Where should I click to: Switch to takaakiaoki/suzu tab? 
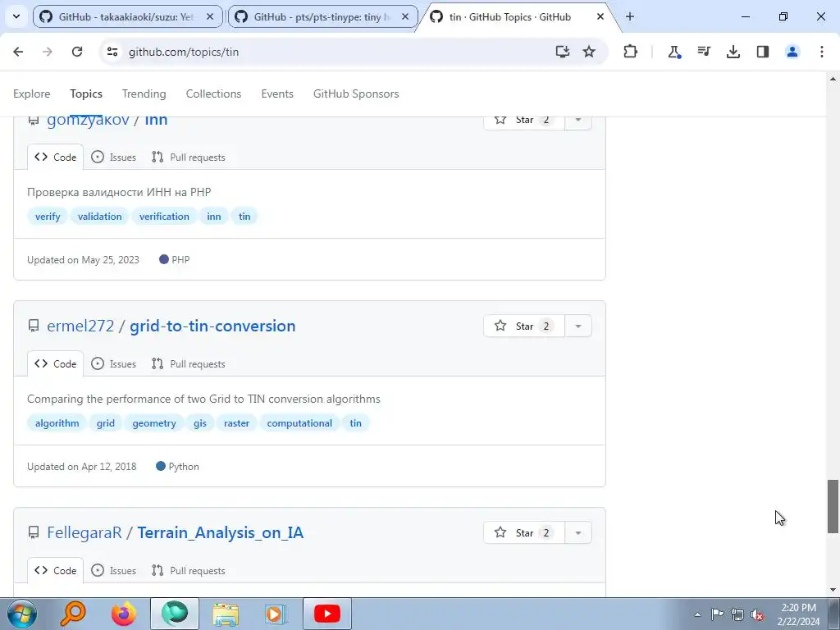[x=126, y=17]
